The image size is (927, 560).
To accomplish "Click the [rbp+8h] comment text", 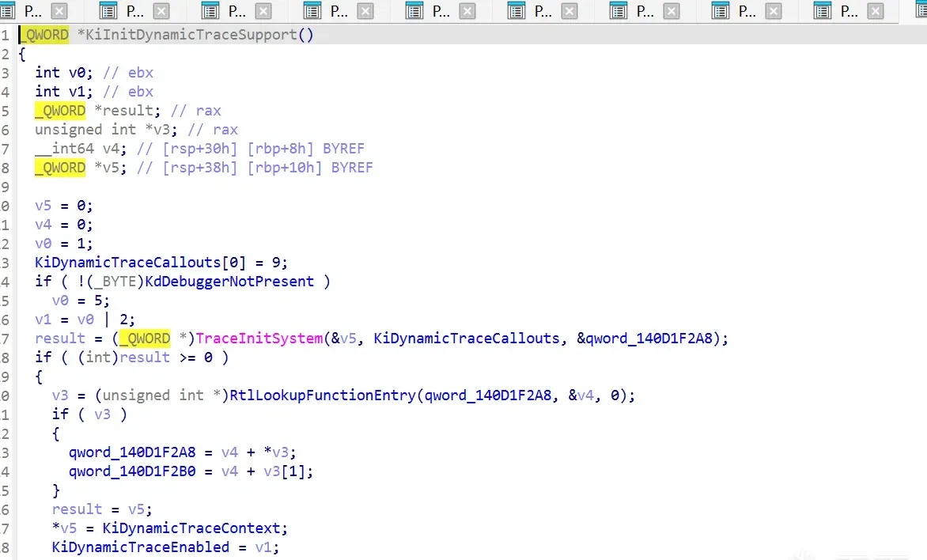I will 281,149.
